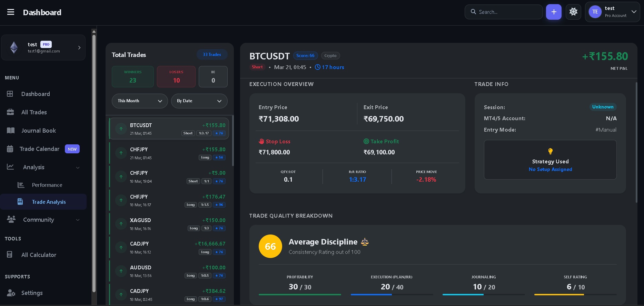
Task: Open the hamburger menu icon
Action: 11,12
